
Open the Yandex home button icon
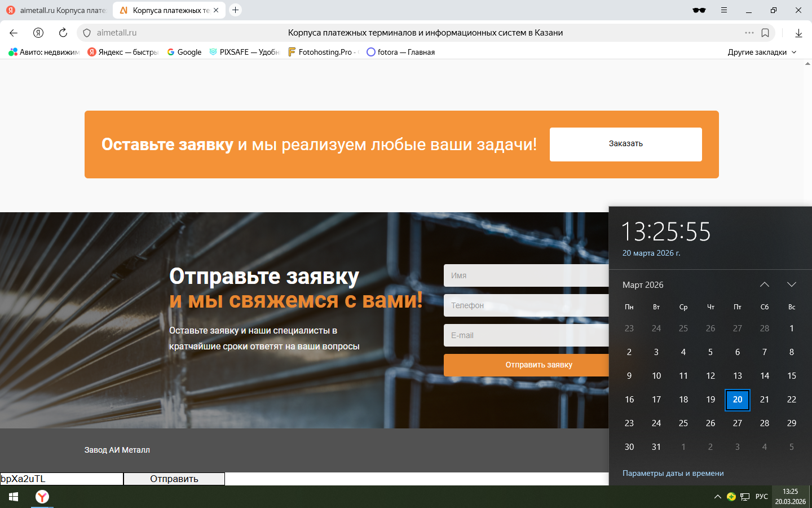(x=38, y=33)
